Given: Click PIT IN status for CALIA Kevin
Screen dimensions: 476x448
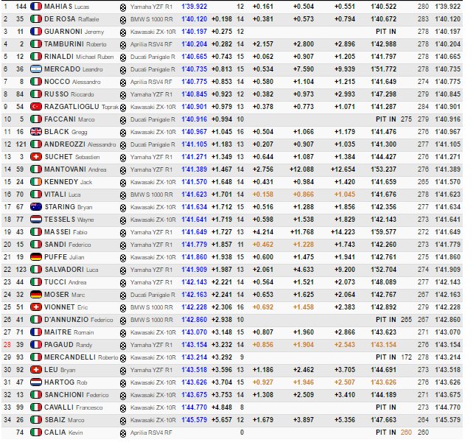Looking at the screenshot, I should (x=386, y=433).
